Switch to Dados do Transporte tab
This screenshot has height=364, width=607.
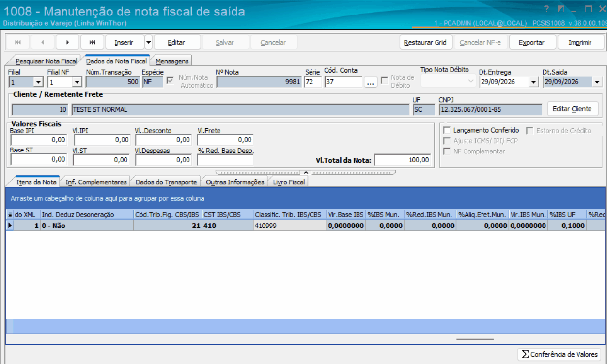[166, 182]
